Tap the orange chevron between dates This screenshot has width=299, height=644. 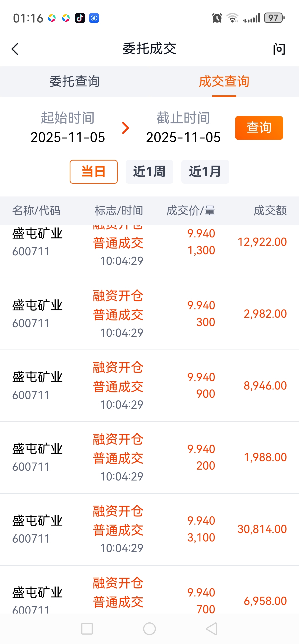(x=125, y=128)
